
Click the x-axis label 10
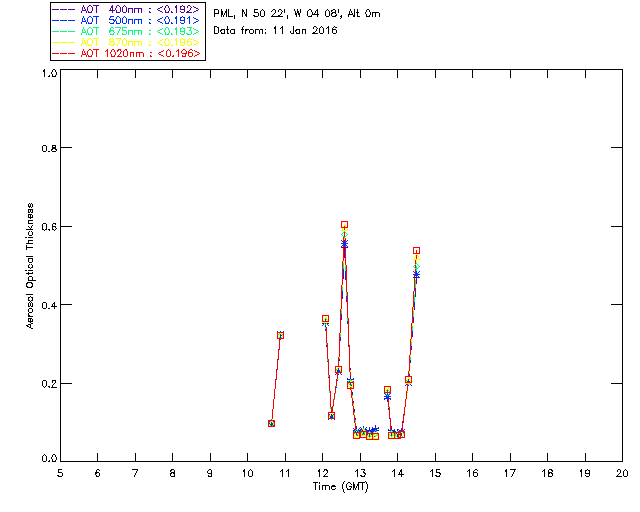[247, 473]
